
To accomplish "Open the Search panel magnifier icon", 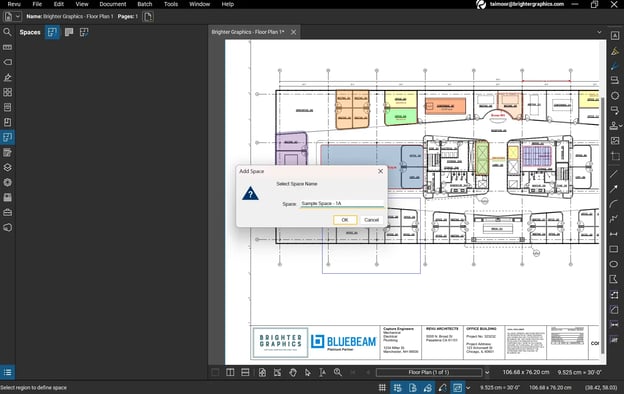I will (7, 32).
